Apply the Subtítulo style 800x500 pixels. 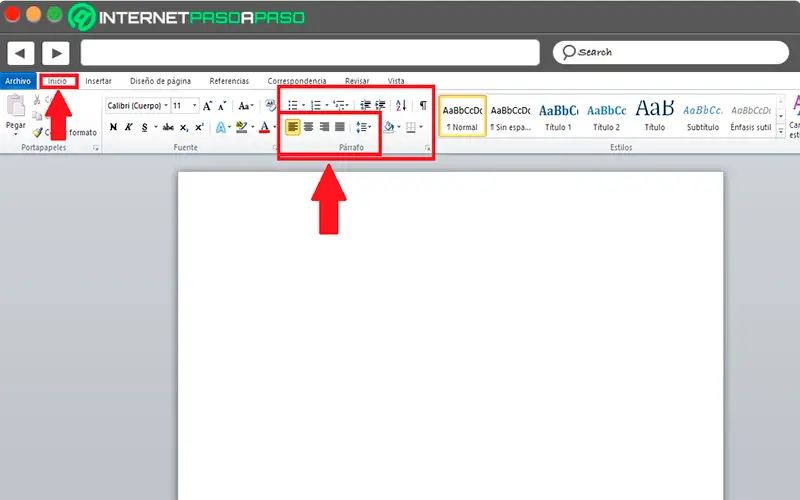(703, 116)
